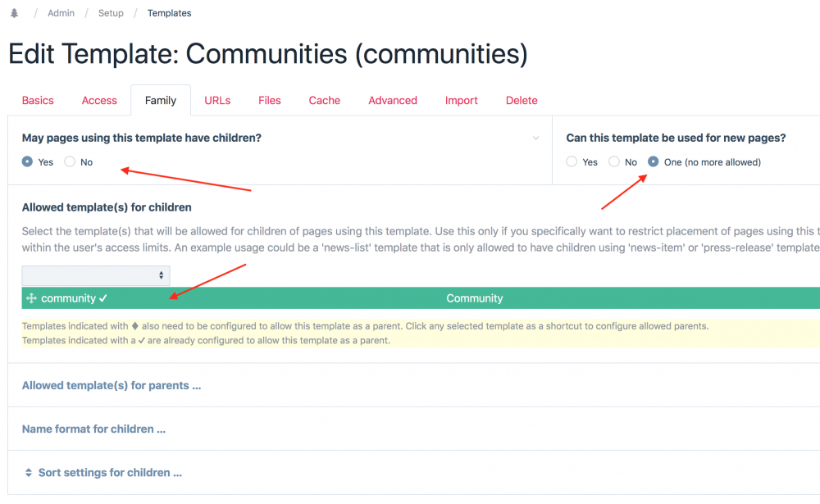Screen dimensions: 820x504
Task: Switch to the Basics tab
Action: click(38, 101)
